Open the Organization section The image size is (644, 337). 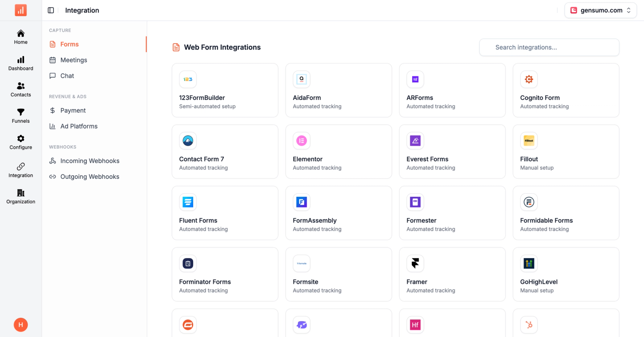[21, 196]
